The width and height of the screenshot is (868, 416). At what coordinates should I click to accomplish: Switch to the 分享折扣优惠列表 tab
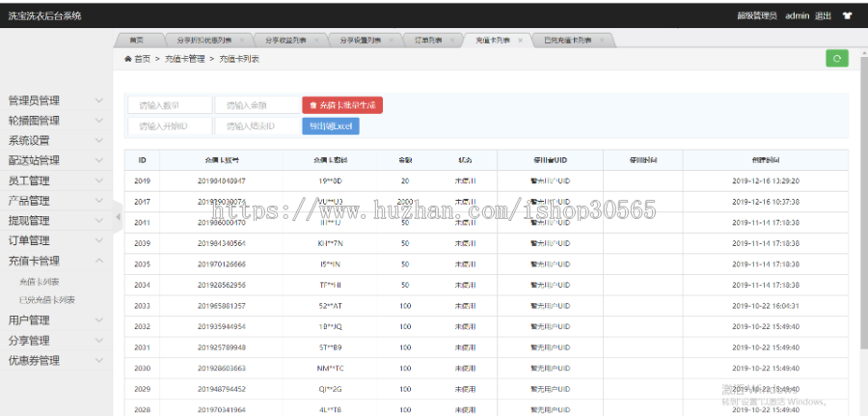click(x=204, y=41)
